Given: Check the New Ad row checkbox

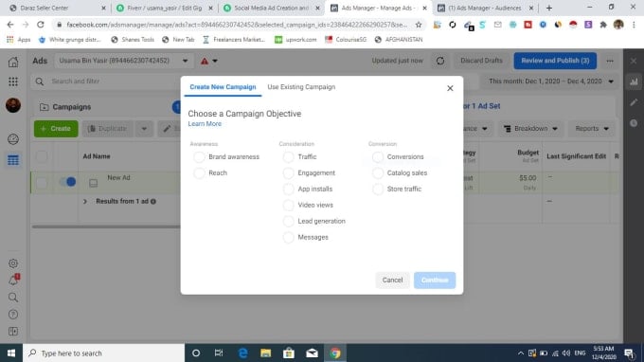Looking at the screenshot, I should [42, 183].
